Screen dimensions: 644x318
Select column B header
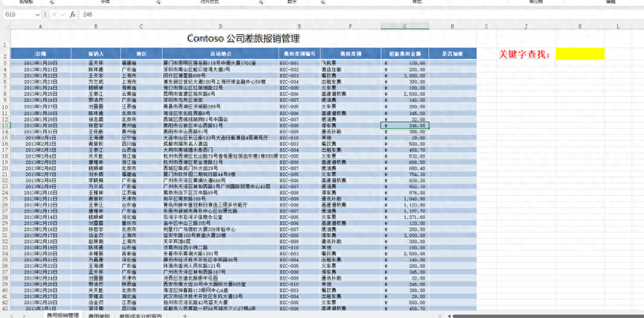(96, 26)
